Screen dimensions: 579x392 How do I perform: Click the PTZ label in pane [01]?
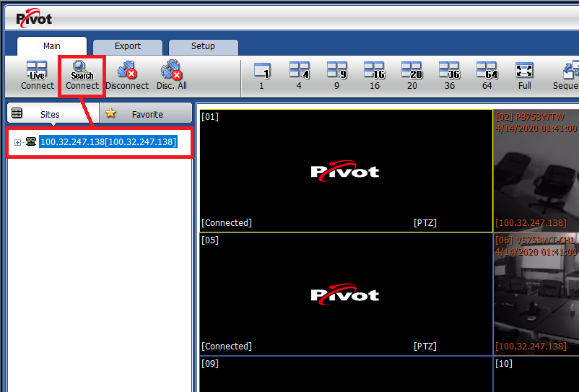(x=425, y=223)
